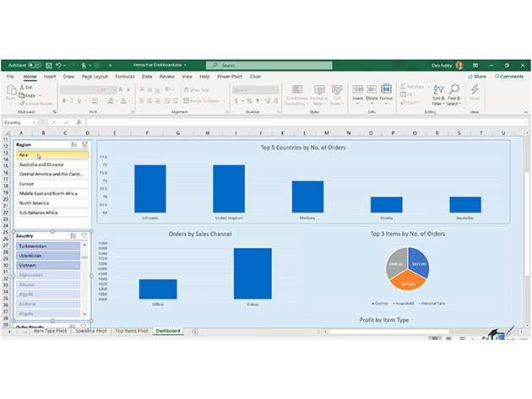Switch to the Draw ribbon tab
Screen dimensions: 532x399
point(68,77)
